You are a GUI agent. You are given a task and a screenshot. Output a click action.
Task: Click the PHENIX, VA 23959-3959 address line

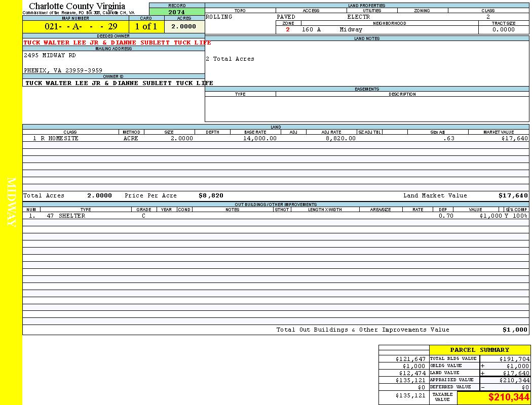tap(63, 71)
